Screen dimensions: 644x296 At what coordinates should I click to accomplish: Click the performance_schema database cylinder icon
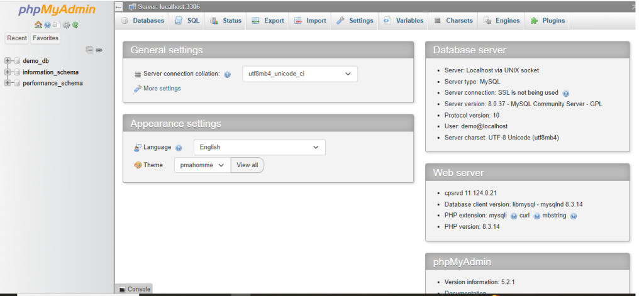pos(17,84)
